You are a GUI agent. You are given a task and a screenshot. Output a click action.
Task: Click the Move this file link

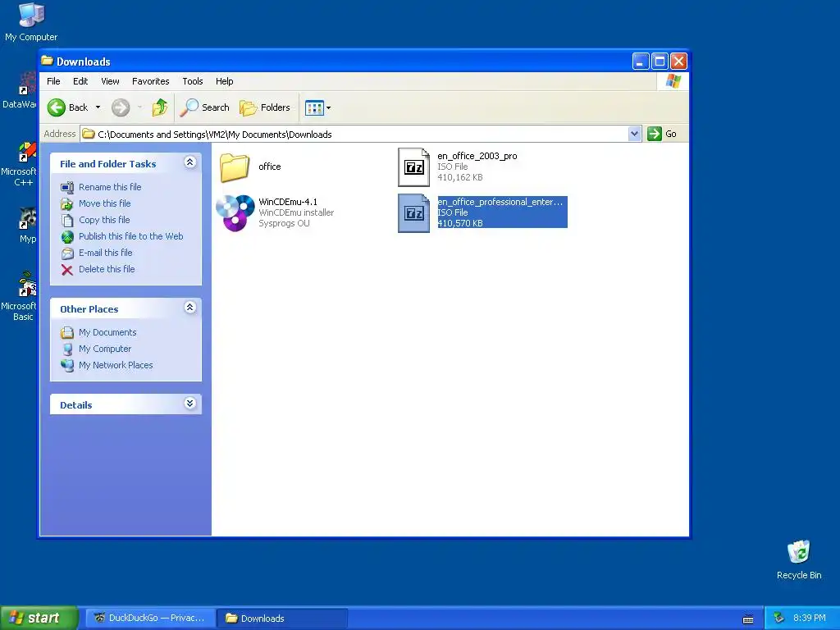(104, 203)
